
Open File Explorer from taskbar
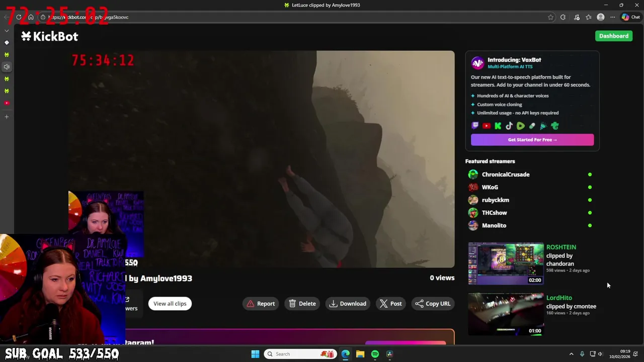click(360, 354)
